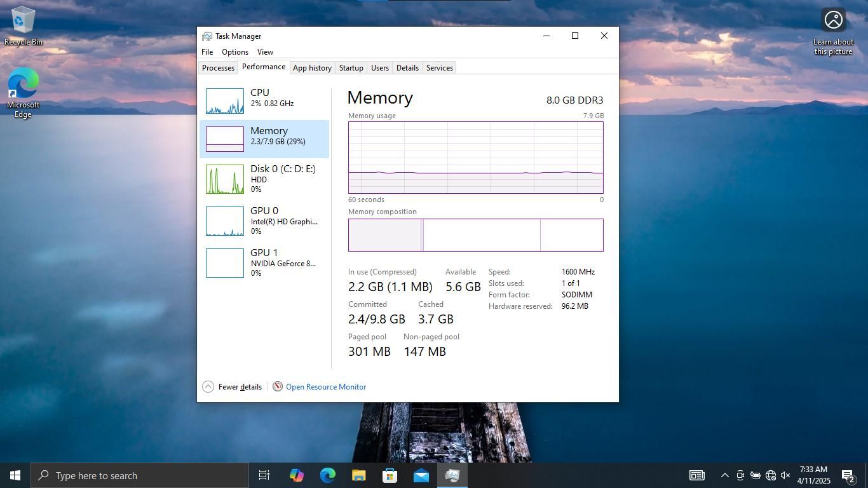Click the Form factor value SODIMM

(577, 295)
